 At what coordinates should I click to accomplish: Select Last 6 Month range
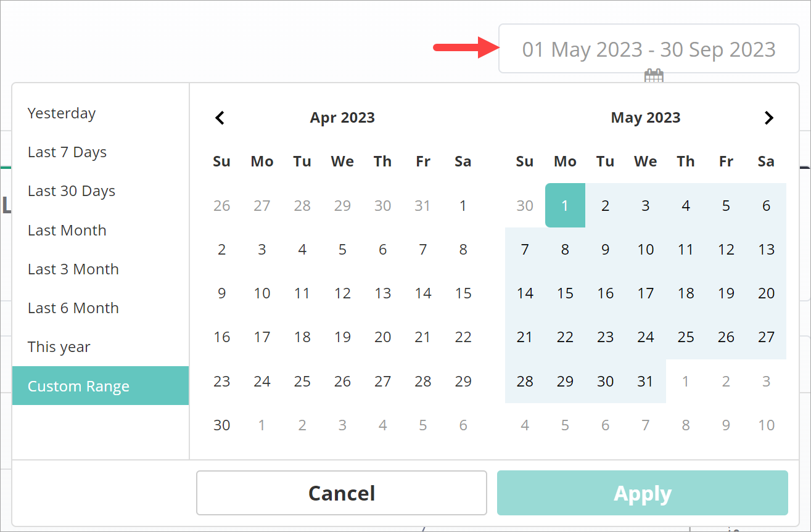pos(73,308)
